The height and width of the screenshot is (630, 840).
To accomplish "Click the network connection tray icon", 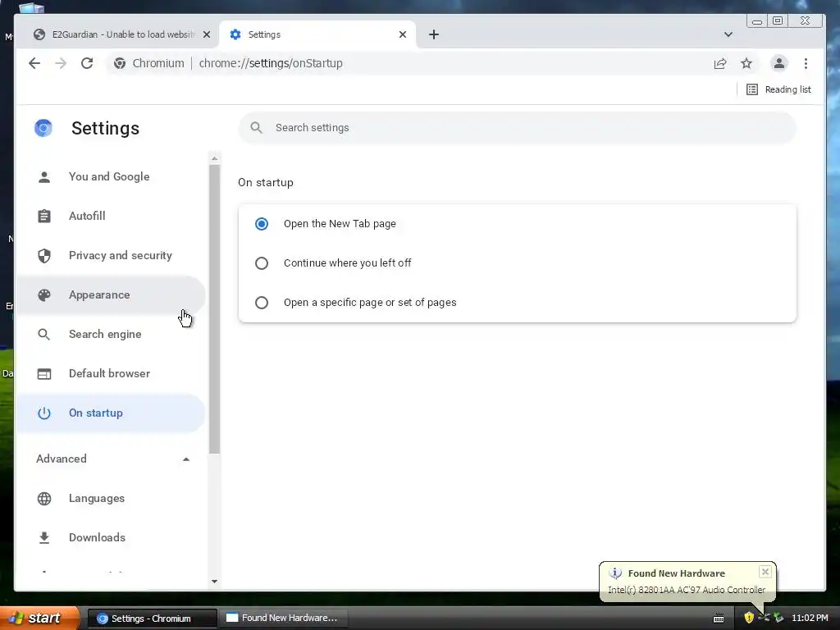I will point(764,619).
